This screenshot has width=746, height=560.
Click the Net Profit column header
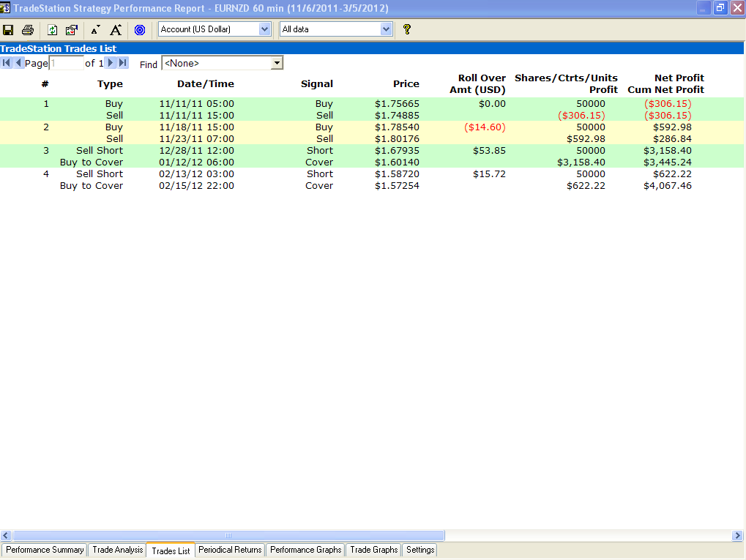(679, 78)
